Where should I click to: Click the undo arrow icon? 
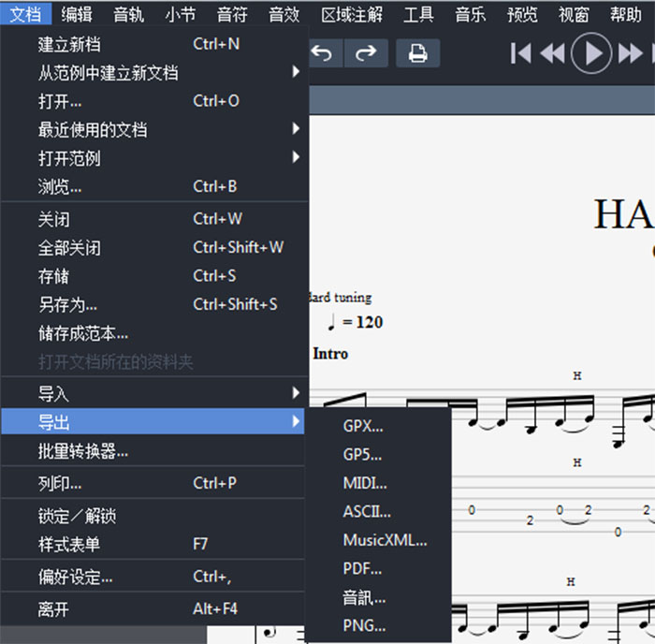click(x=322, y=53)
